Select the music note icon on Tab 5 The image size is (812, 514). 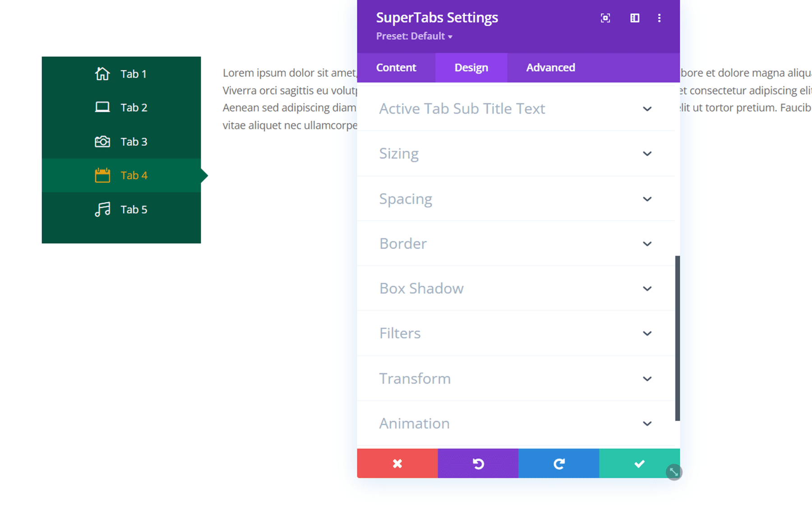[102, 209]
